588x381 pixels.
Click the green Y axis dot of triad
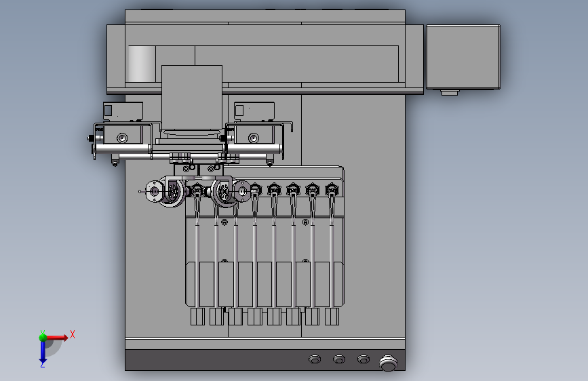click(43, 337)
